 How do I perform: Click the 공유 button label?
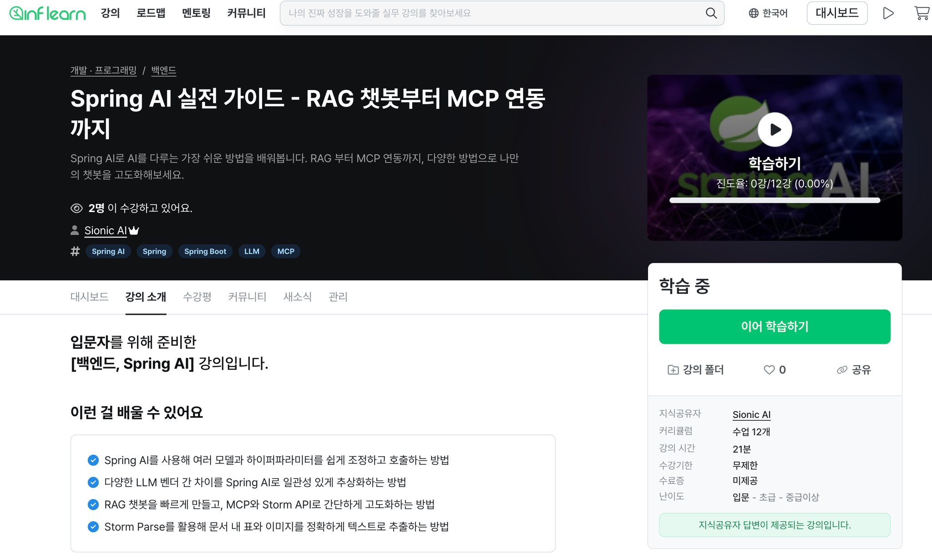(861, 370)
